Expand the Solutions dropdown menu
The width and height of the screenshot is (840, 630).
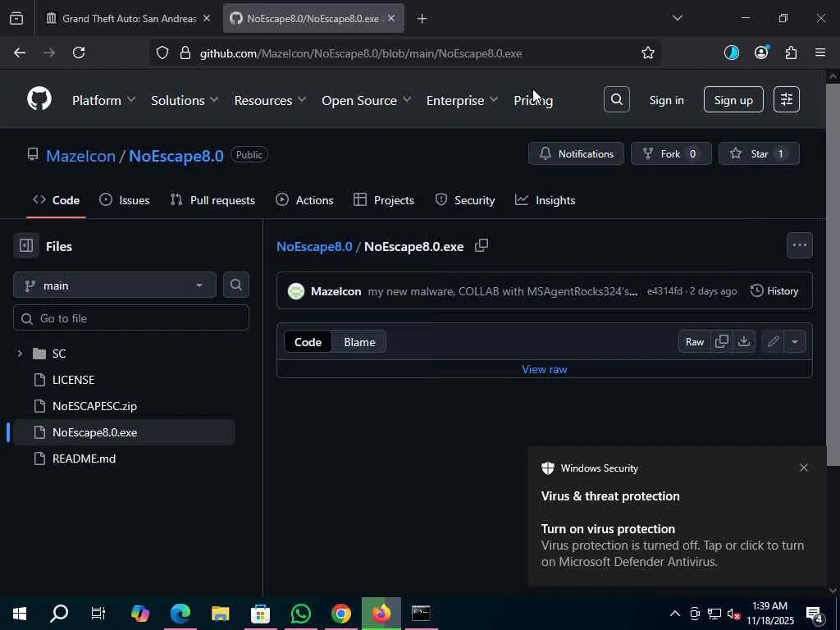(185, 100)
